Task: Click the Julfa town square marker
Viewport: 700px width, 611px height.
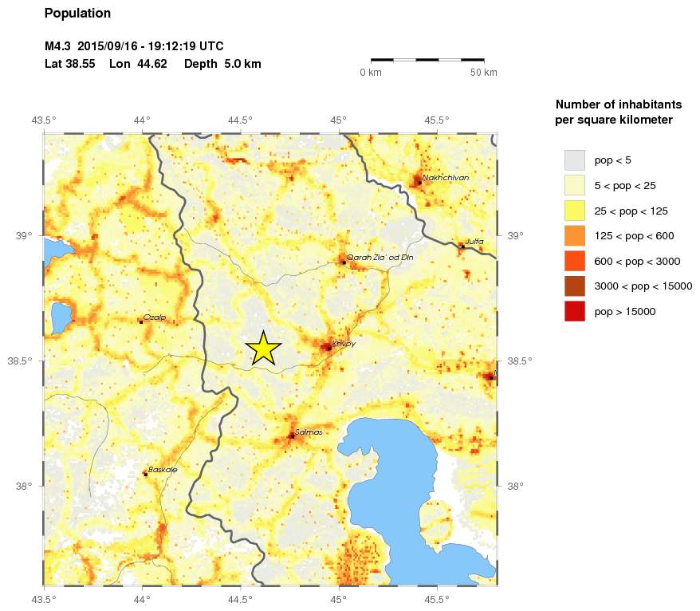Action: point(463,246)
